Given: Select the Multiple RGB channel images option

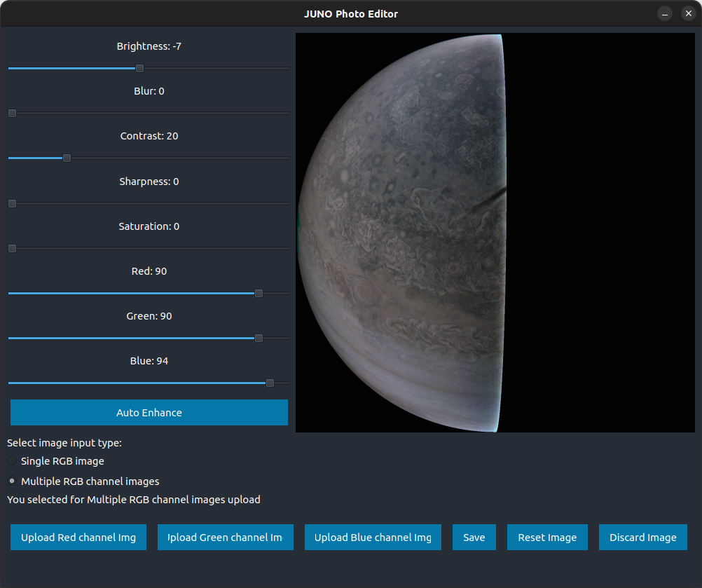Looking at the screenshot, I should point(11,481).
